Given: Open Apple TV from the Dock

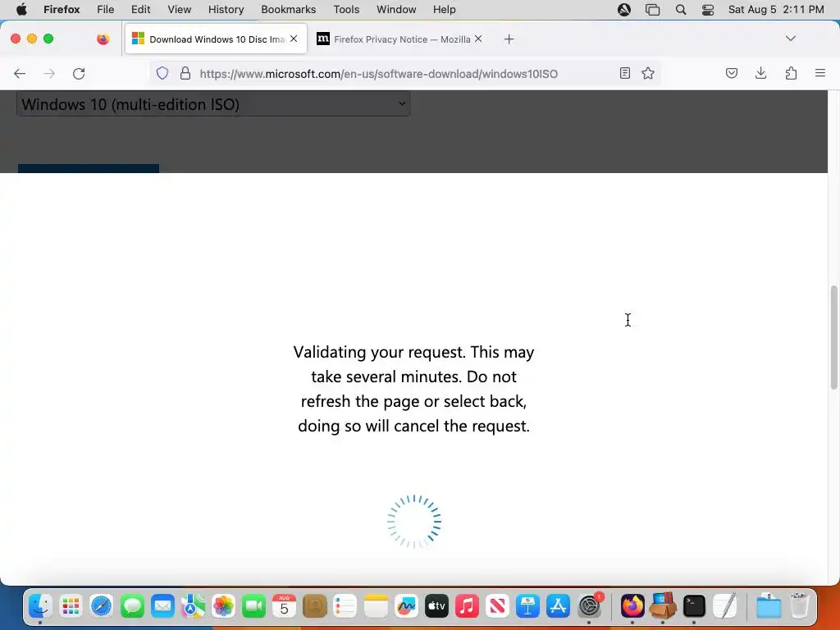Looking at the screenshot, I should (436, 606).
